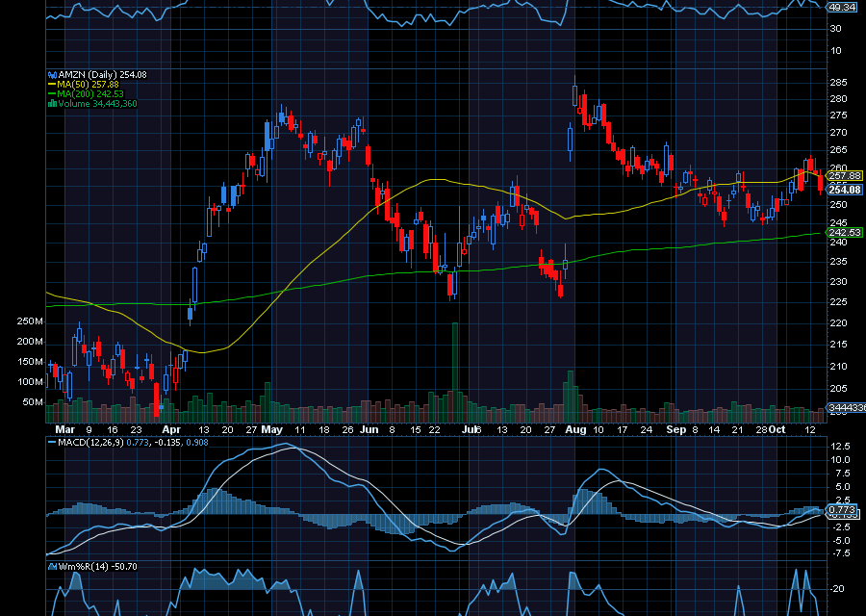866x616 pixels.
Task: Click the 265 price axis label
Action: point(838,150)
